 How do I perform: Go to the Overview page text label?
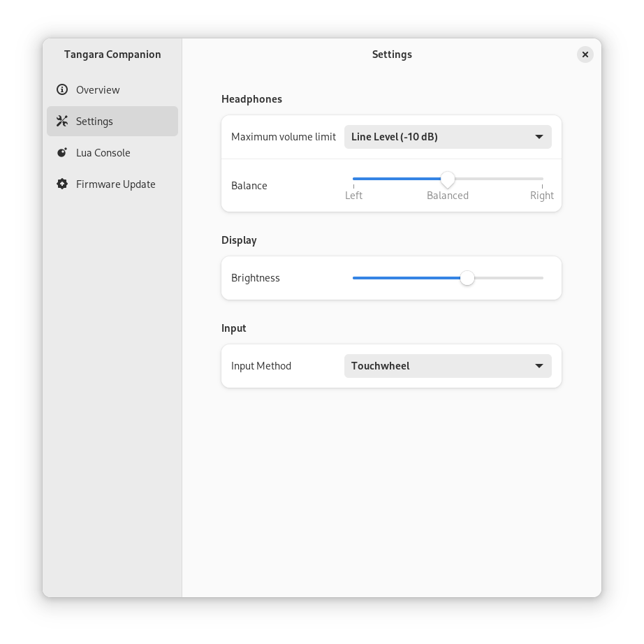click(x=98, y=90)
